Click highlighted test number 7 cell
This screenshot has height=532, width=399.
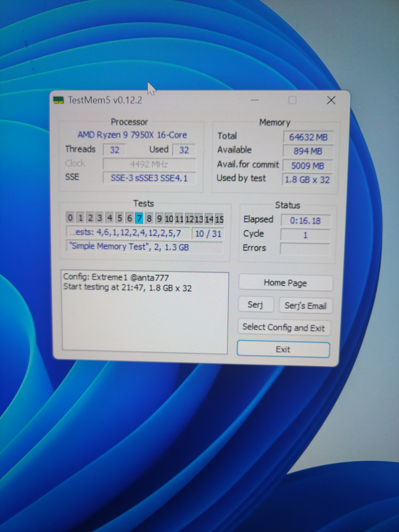(x=139, y=218)
